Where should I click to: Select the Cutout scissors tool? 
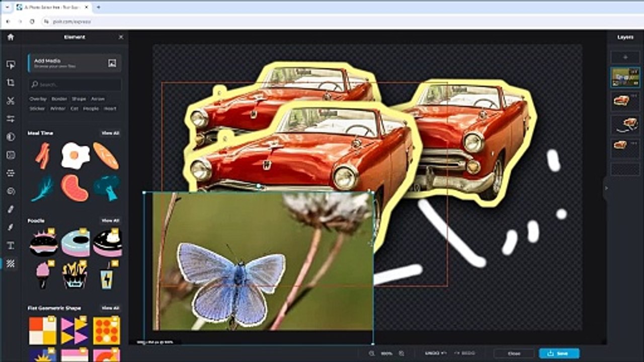point(11,101)
